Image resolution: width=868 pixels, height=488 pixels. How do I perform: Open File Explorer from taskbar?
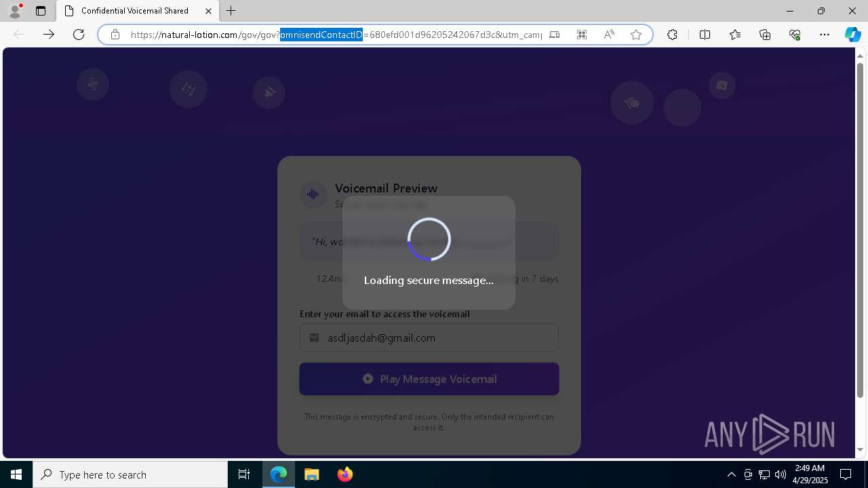coord(312,474)
